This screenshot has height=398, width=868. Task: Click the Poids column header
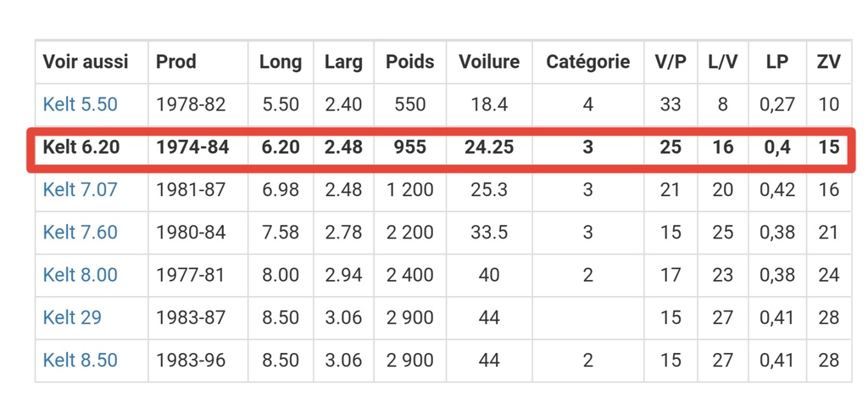(x=410, y=62)
